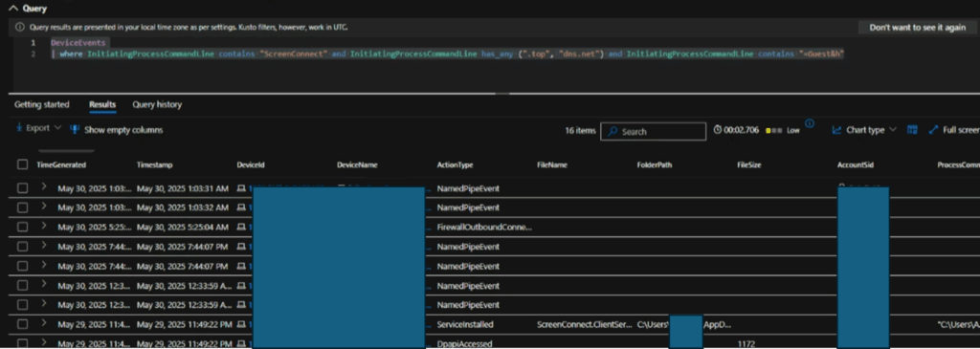Dismiss with Don't want to see it again
This screenshot has height=349, width=980.
pos(917,28)
